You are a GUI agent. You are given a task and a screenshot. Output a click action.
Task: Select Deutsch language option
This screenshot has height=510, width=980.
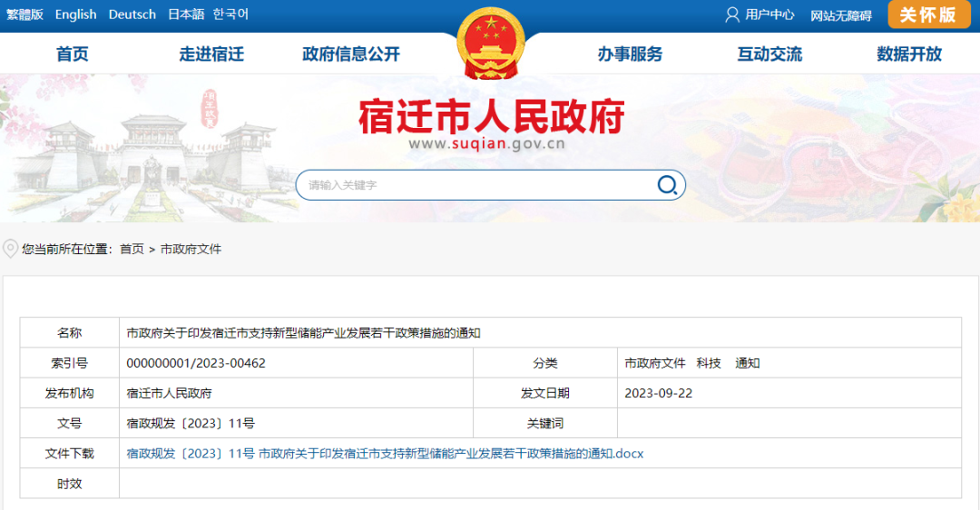132,15
